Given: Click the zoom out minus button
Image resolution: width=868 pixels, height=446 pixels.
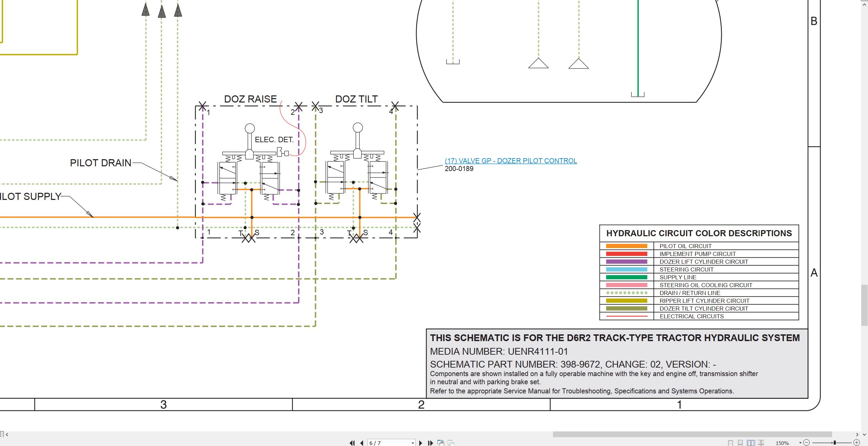Looking at the screenshot, I should (x=806, y=443).
